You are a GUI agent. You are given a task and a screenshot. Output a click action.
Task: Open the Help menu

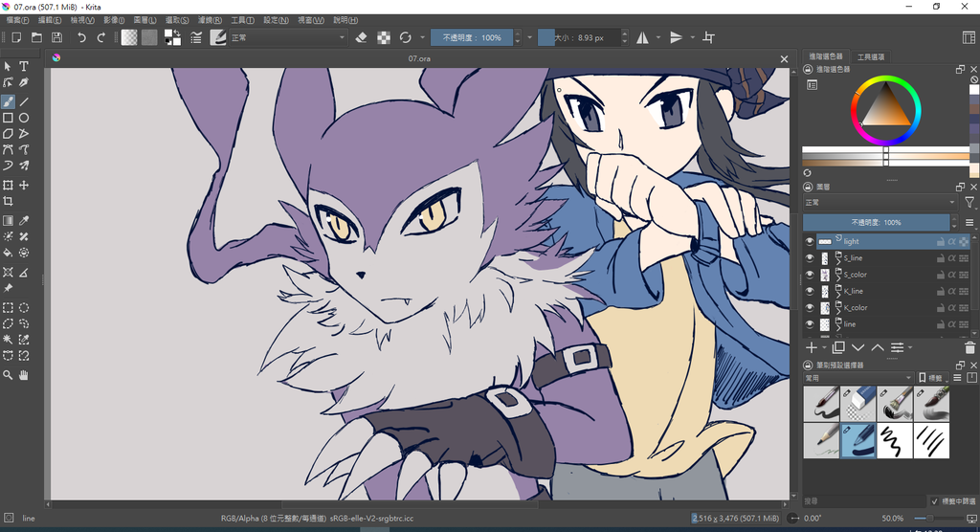[345, 20]
